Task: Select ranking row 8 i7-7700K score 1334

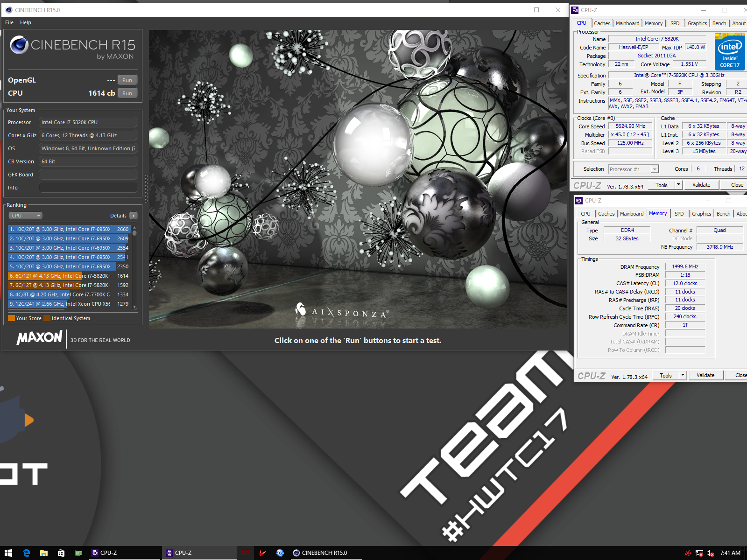Action: click(69, 294)
